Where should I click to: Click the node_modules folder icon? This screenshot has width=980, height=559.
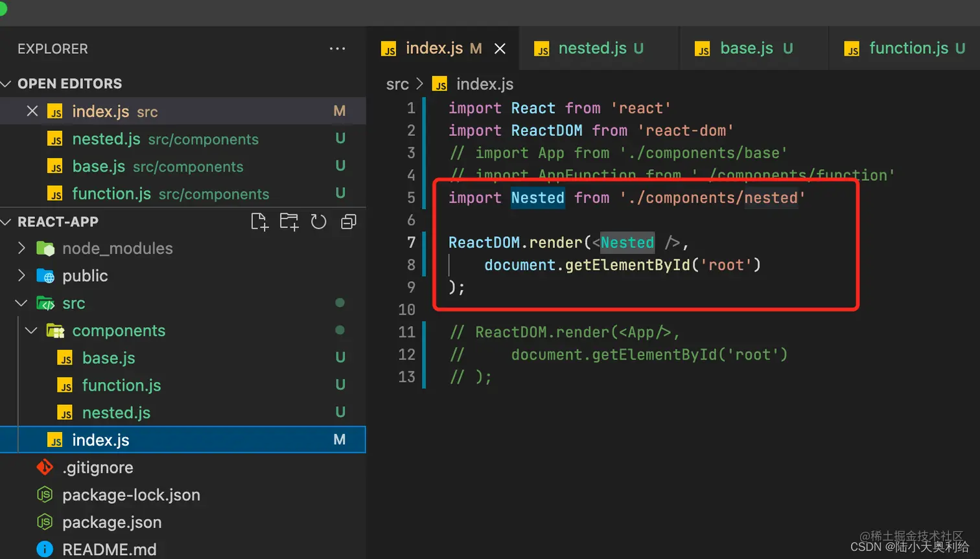(x=45, y=248)
